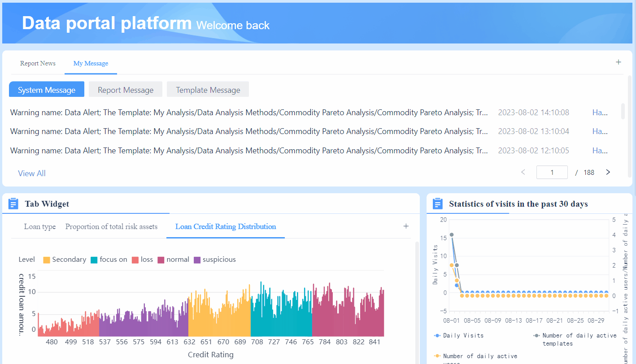This screenshot has width=636, height=364.
Task: Switch to the Report News tab
Action: [38, 63]
